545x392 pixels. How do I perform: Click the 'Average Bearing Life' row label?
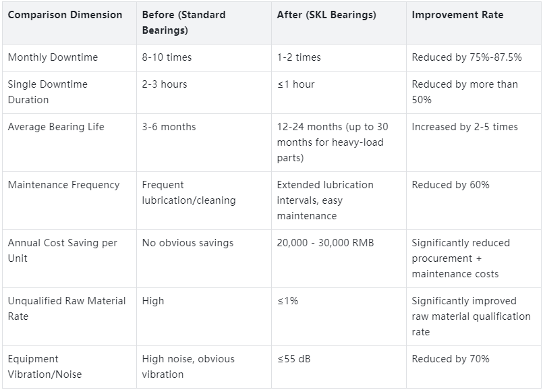[x=56, y=127]
